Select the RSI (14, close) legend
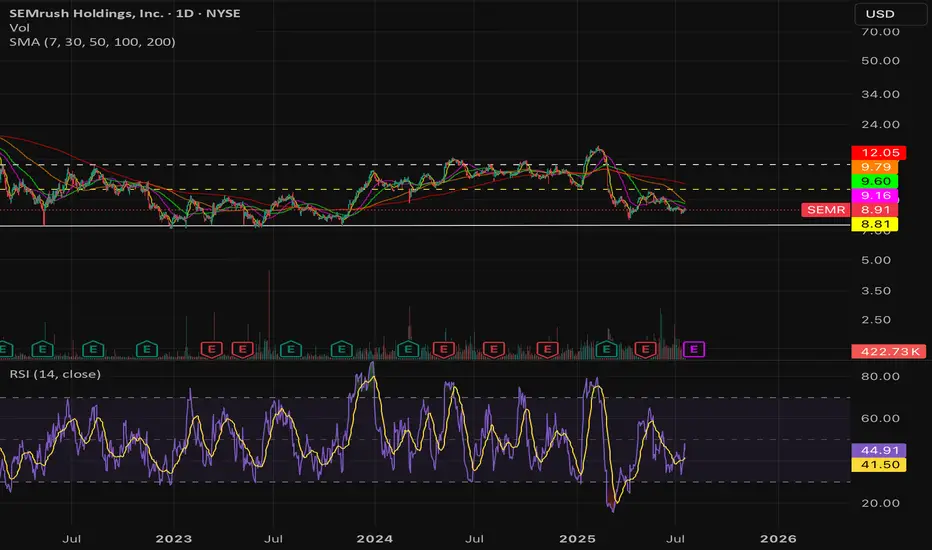Image resolution: width=932 pixels, height=550 pixels. click(55, 374)
